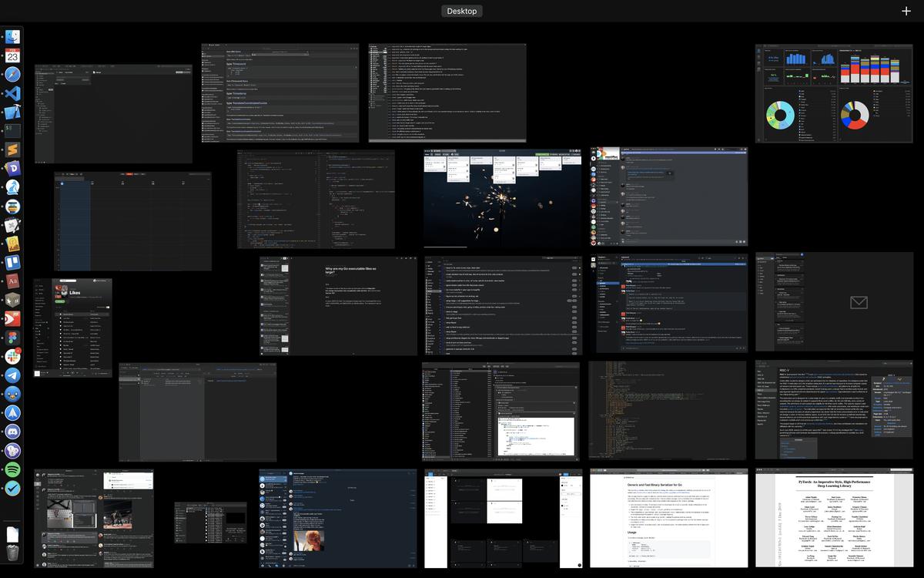The width and height of the screenshot is (924, 578).
Task: Select the window with fireworks background
Action: (x=503, y=199)
